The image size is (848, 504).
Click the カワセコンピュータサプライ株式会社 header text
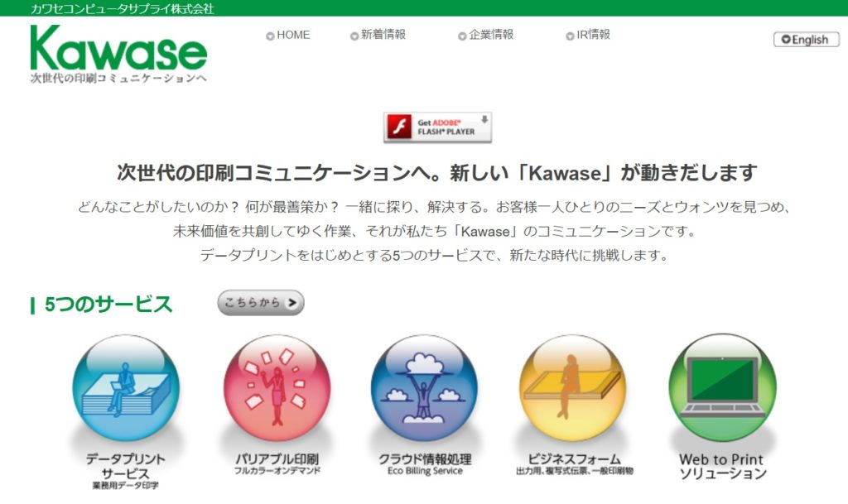coord(123,8)
